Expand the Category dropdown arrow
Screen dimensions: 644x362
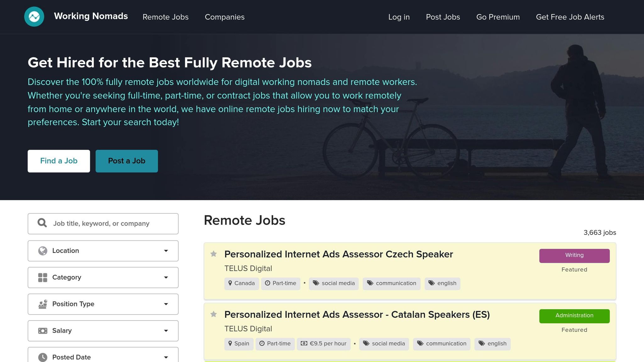coord(166,277)
